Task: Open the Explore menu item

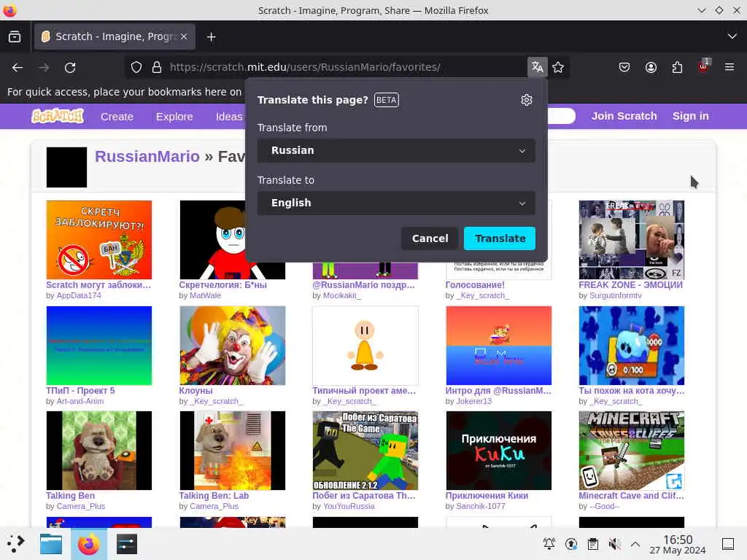Action: pyautogui.click(x=174, y=117)
